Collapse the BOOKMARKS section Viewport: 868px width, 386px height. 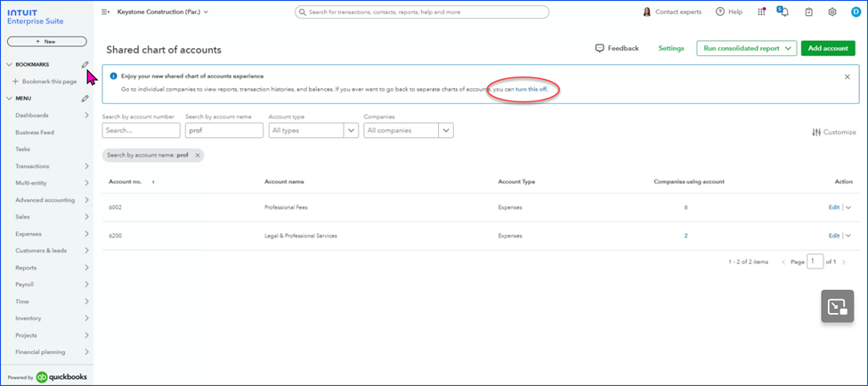click(9, 65)
